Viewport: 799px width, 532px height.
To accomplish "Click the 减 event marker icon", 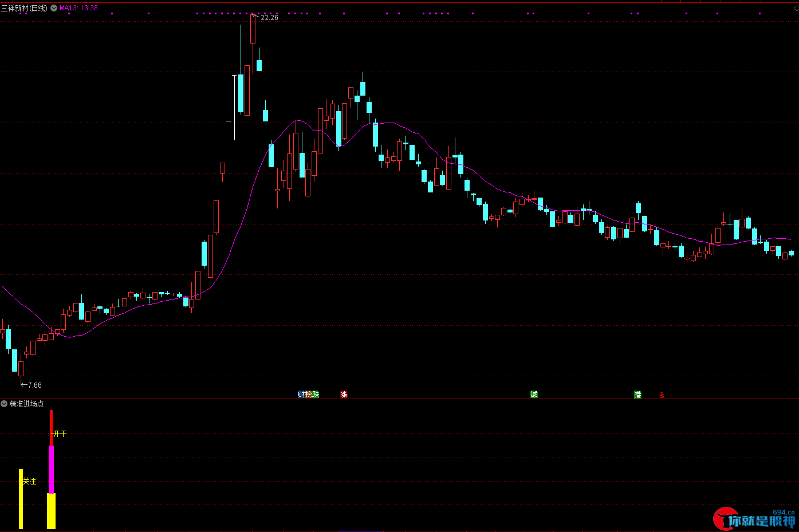I will tap(534, 395).
